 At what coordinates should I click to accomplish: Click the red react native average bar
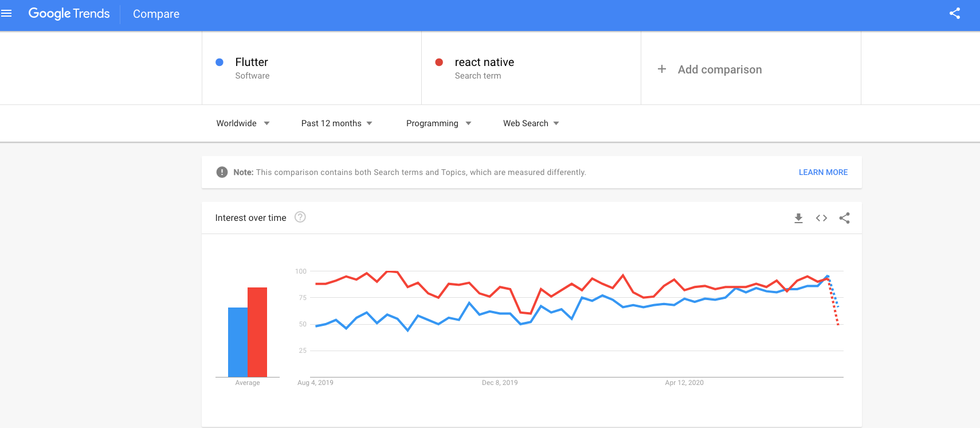[x=257, y=332]
